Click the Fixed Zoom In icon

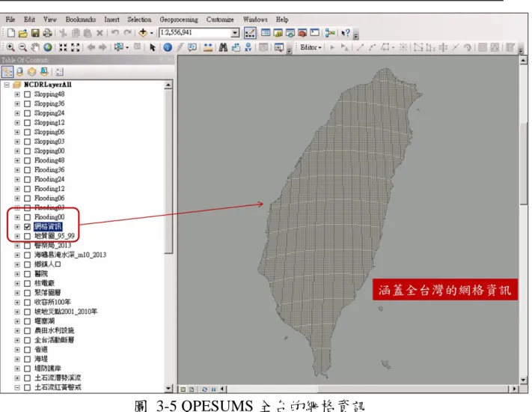(x=63, y=47)
